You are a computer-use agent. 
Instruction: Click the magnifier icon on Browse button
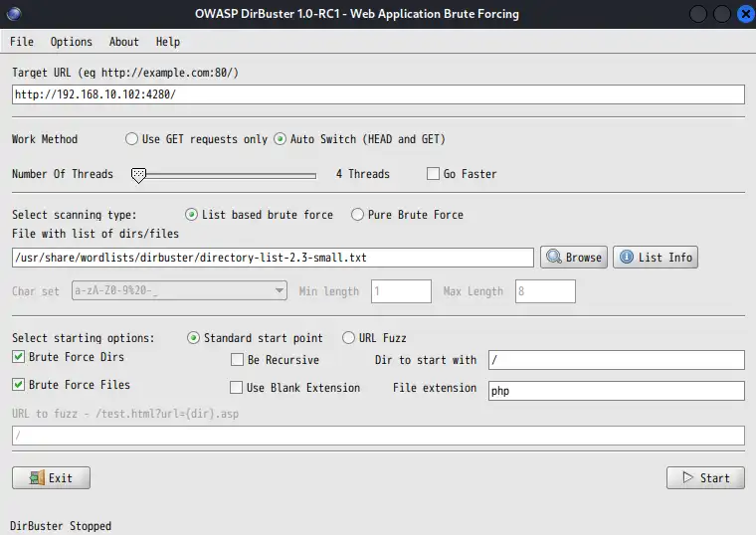(x=553, y=258)
